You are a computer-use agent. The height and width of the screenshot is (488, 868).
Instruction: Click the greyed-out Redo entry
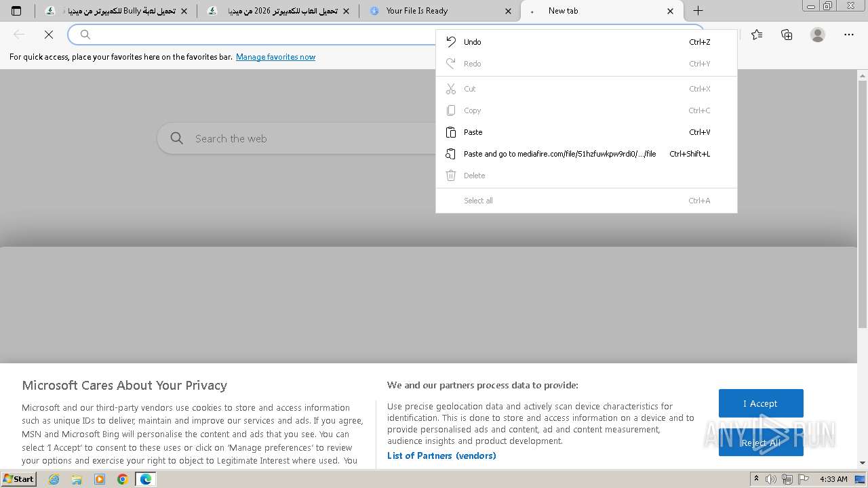point(586,64)
